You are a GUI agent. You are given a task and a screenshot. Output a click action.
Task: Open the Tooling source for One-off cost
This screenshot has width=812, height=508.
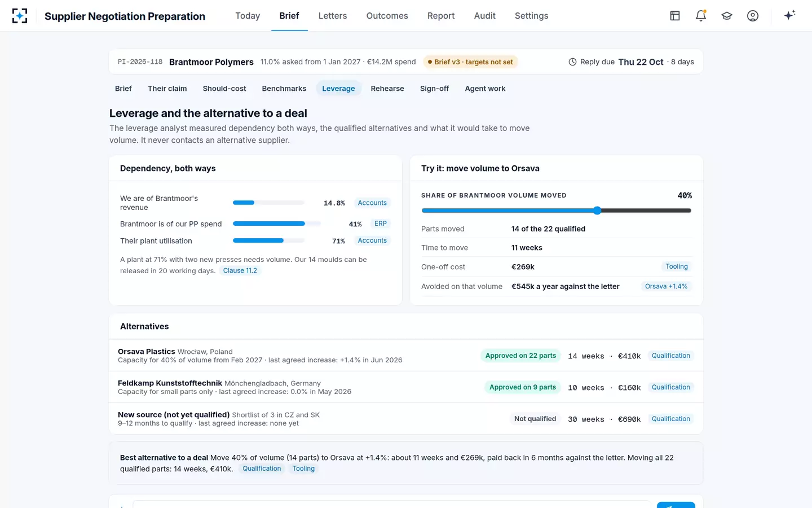click(x=677, y=267)
